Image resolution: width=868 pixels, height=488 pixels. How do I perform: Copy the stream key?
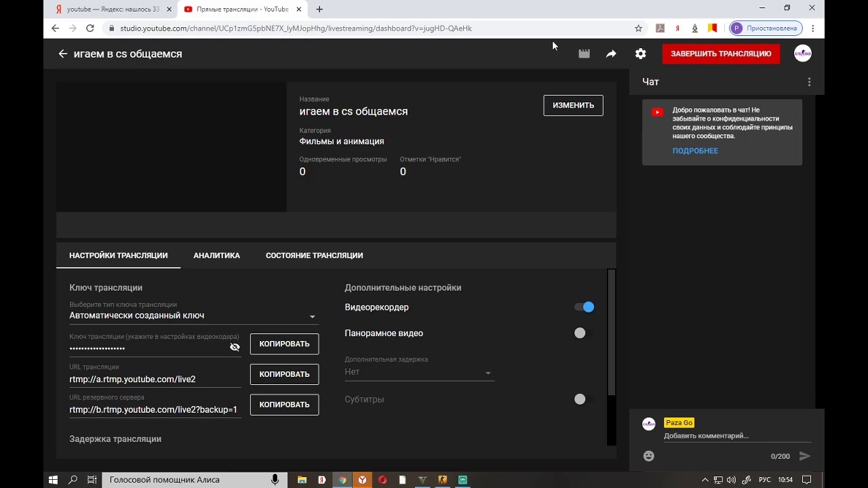click(x=284, y=344)
